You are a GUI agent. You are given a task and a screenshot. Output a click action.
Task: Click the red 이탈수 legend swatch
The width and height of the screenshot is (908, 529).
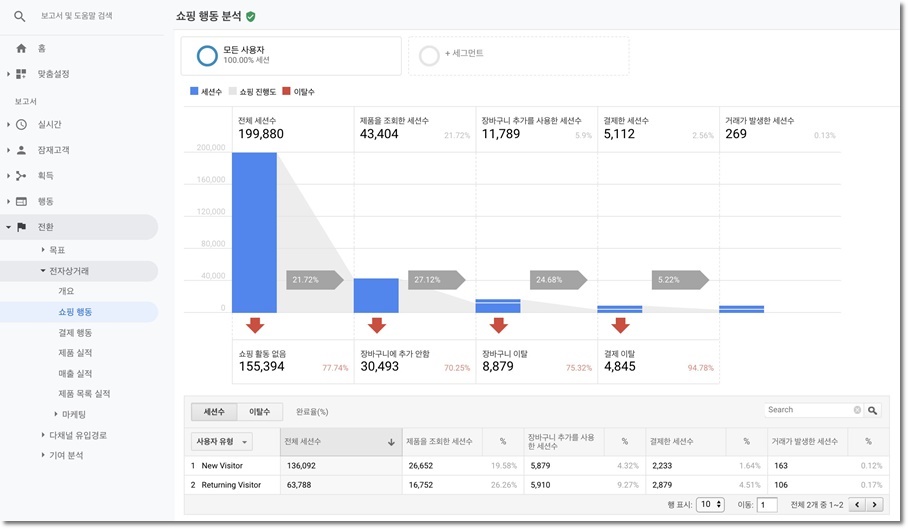pyautogui.click(x=286, y=91)
